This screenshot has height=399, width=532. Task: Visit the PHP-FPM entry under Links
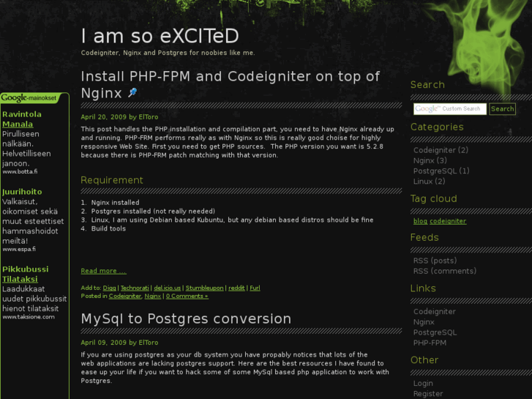[x=430, y=343]
